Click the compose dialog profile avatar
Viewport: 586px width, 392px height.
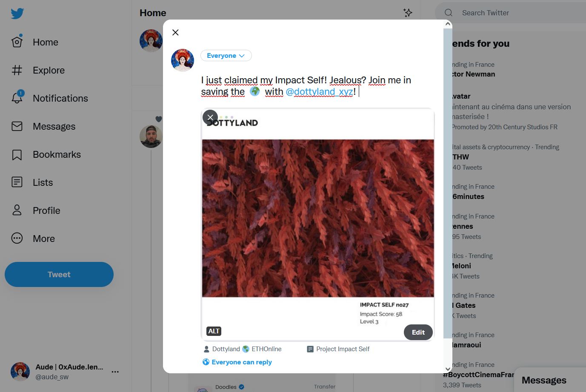tap(183, 60)
